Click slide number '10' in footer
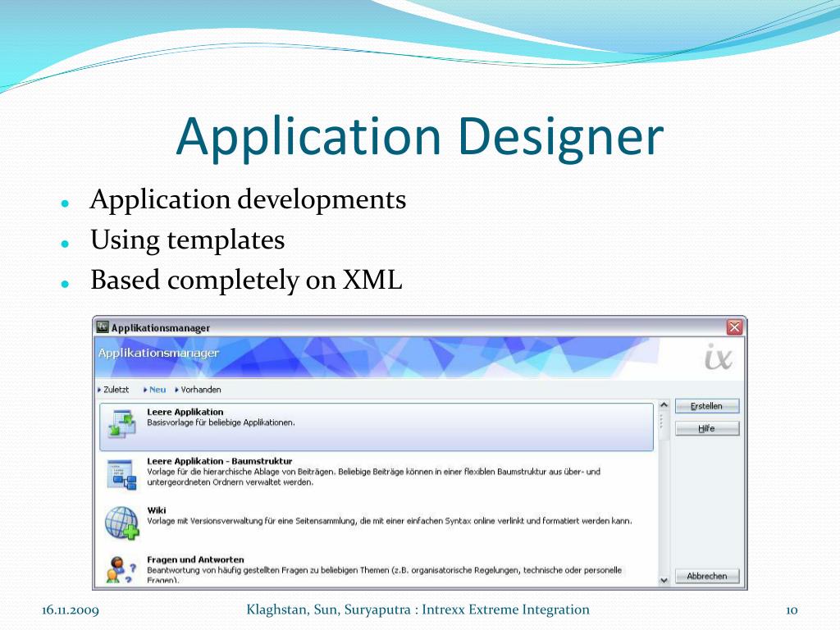The height and width of the screenshot is (630, 840). coord(792,610)
